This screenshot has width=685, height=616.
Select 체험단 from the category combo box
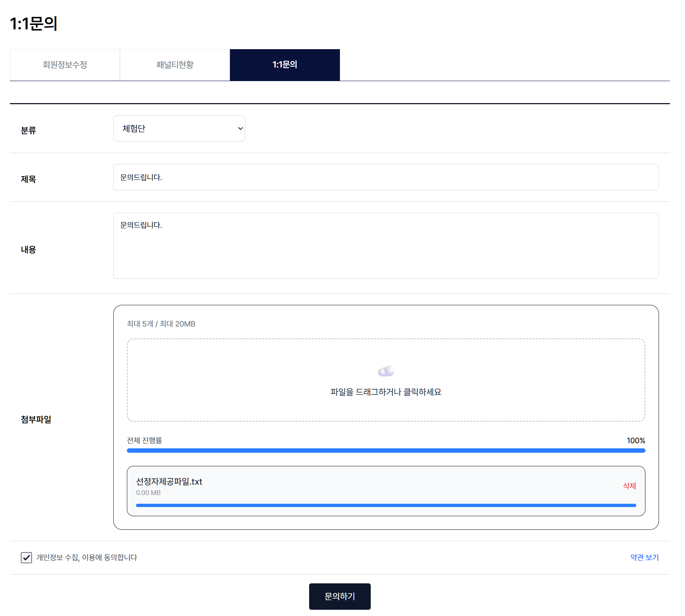click(x=179, y=128)
